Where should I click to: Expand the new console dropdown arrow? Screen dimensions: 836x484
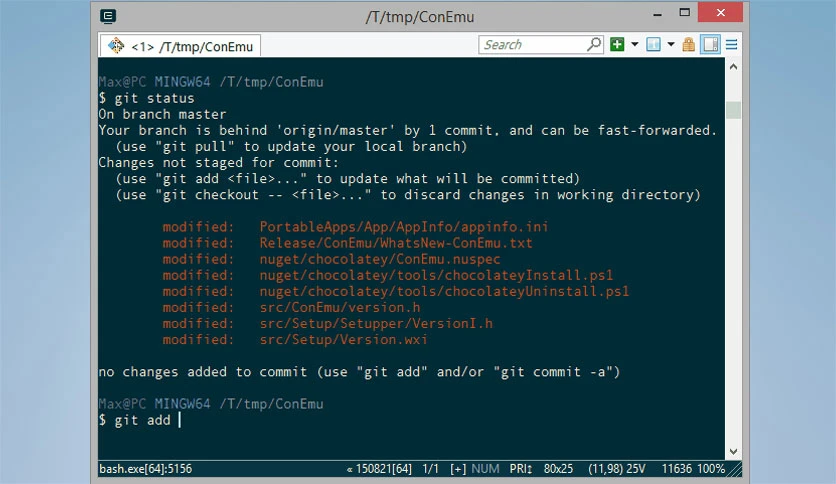(x=634, y=44)
